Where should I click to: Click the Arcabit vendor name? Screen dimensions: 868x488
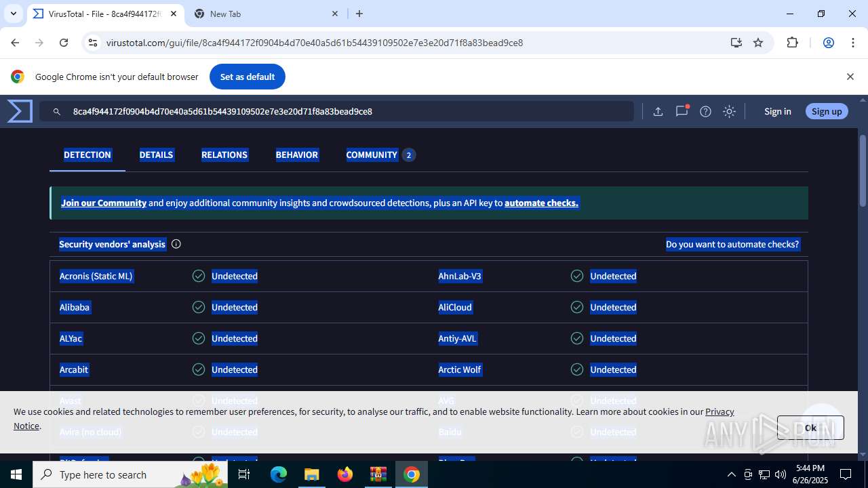(x=74, y=369)
